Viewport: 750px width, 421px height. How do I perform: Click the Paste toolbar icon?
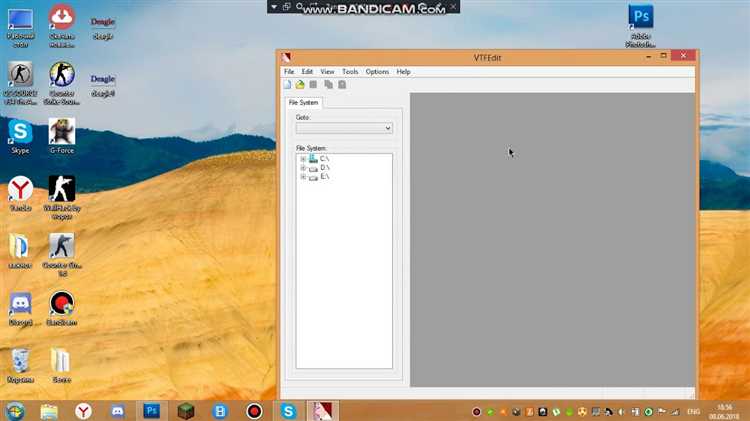[x=341, y=85]
